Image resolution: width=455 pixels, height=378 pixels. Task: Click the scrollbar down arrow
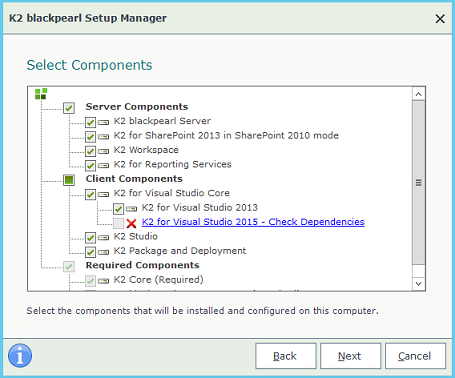[419, 284]
